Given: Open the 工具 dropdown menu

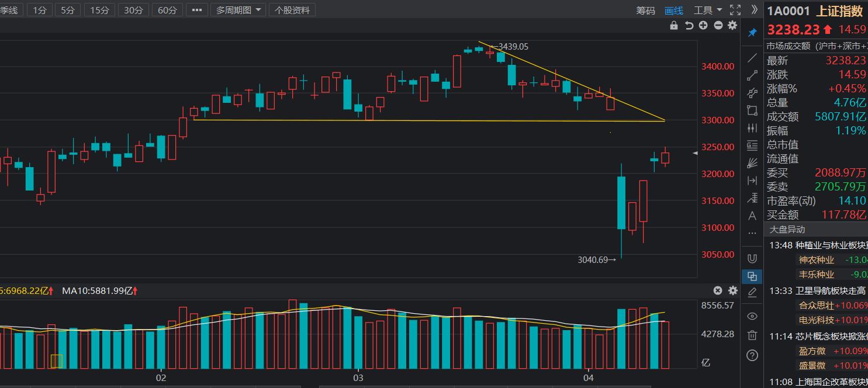Looking at the screenshot, I should 708,11.
